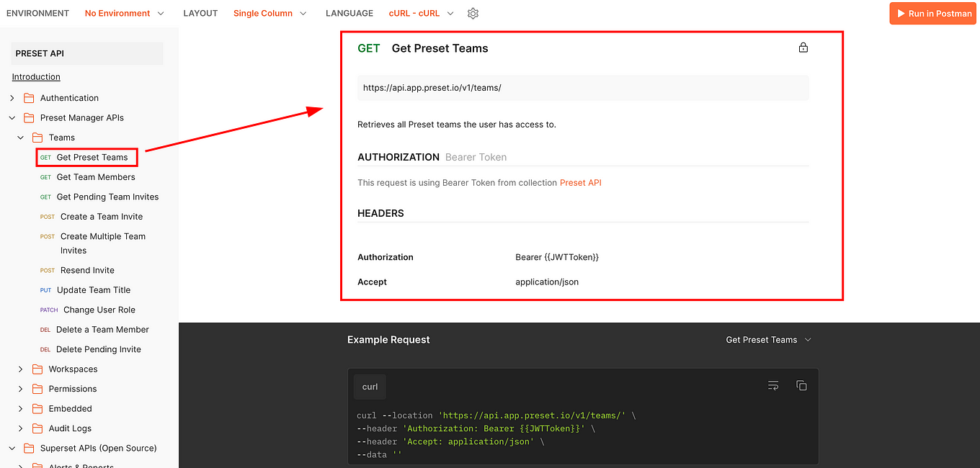Open the Get Preset Teams example selector
The image size is (980, 468).
pos(768,340)
